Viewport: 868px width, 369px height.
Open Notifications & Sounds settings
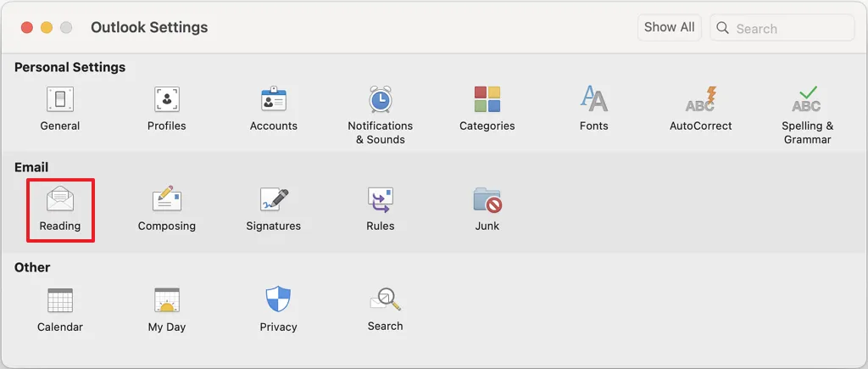[380, 101]
